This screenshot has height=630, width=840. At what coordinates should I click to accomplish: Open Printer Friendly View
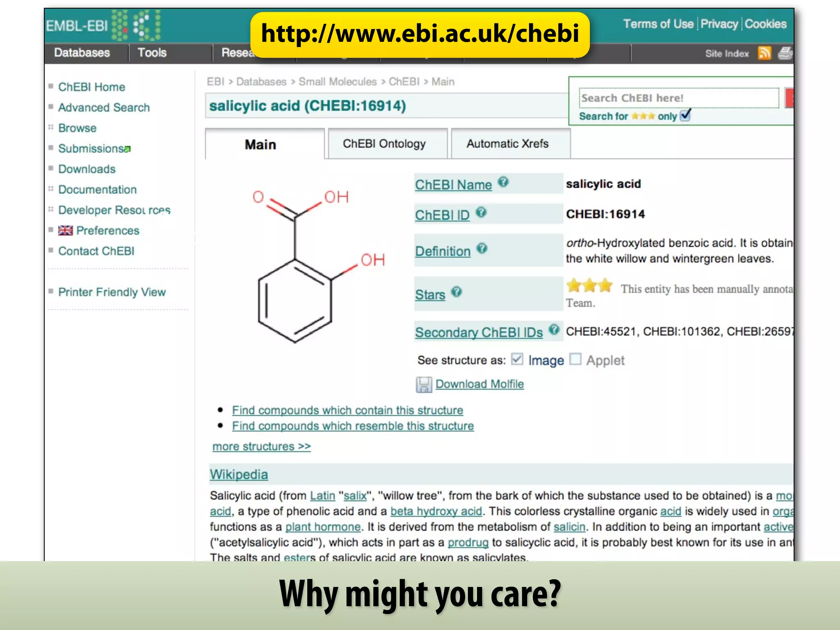click(112, 292)
